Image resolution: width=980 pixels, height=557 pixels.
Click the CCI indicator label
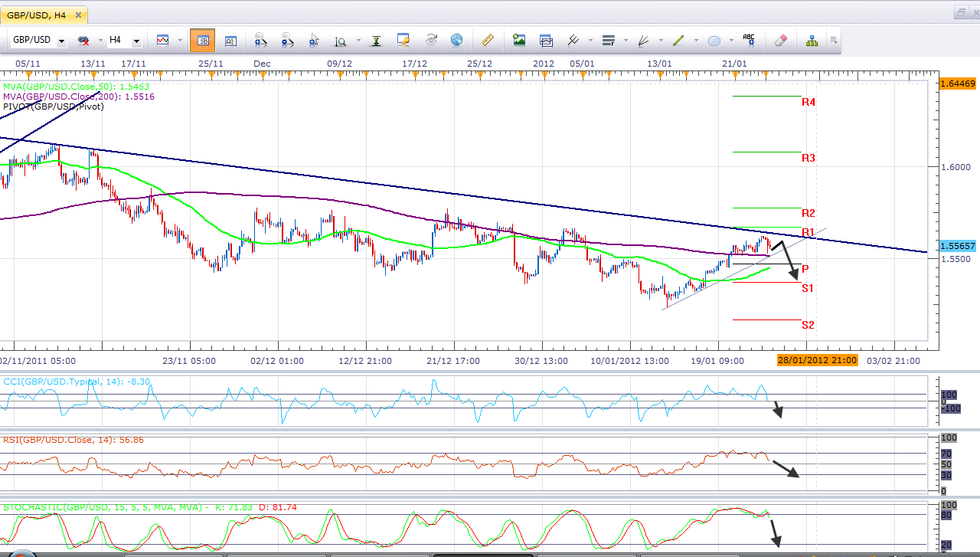tap(77, 381)
